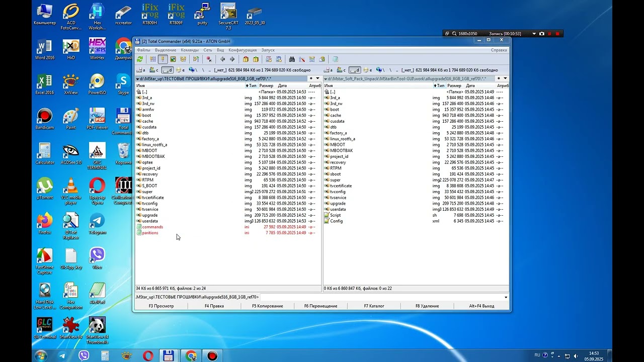Open Конфигурация menu
Viewport: 644px width, 362px height.
pyautogui.click(x=243, y=50)
